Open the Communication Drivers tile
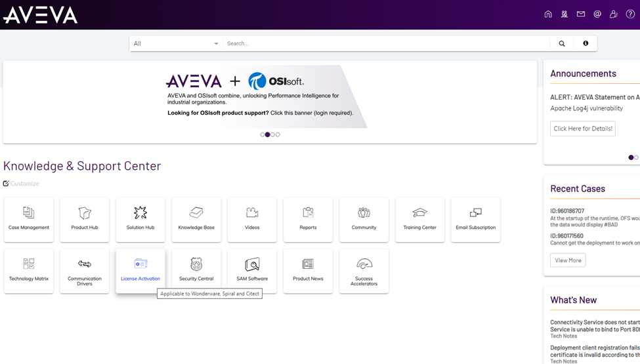640x364 pixels. click(x=85, y=271)
